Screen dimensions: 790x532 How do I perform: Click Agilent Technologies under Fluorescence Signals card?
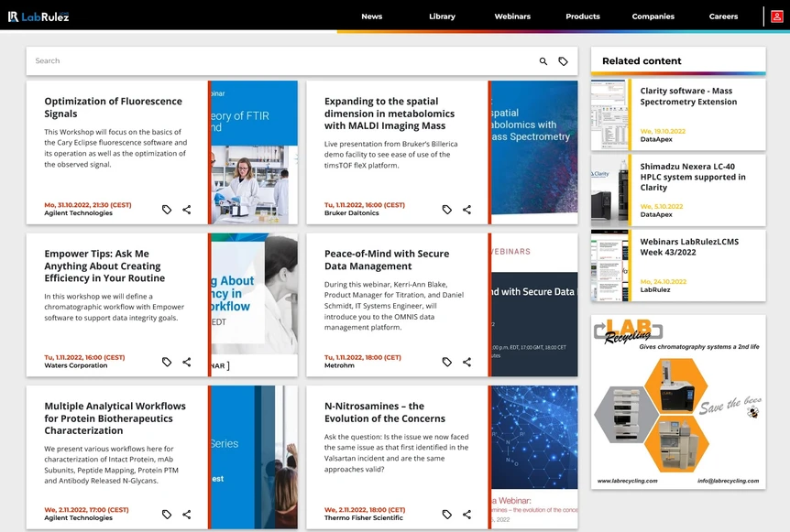pos(78,213)
